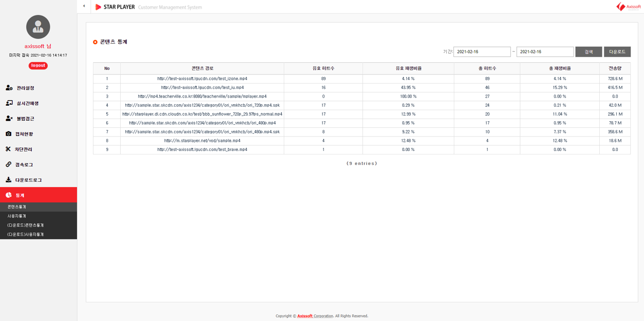
Task: Click the user profile avatar
Action: (38, 27)
